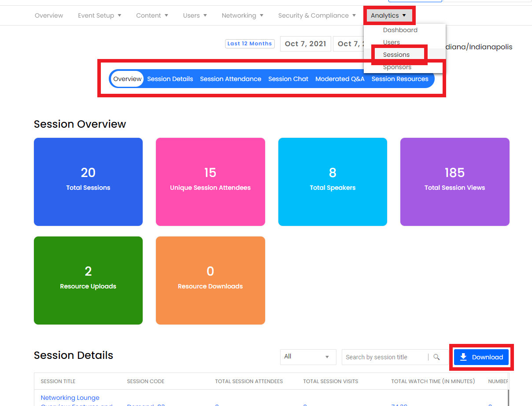This screenshot has width=532, height=406.
Task: Open the Networking Lounge session link
Action: click(70, 398)
